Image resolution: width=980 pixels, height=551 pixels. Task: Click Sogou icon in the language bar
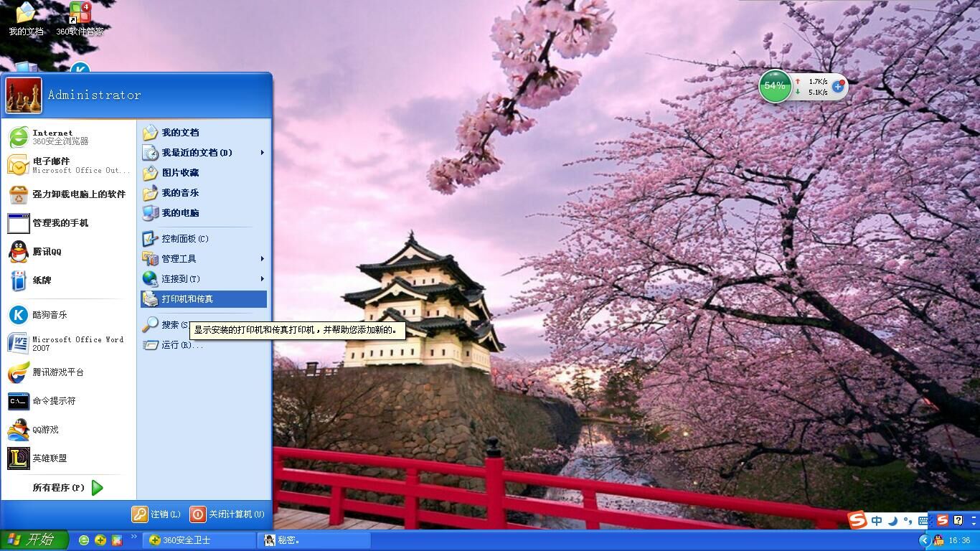coord(943,520)
